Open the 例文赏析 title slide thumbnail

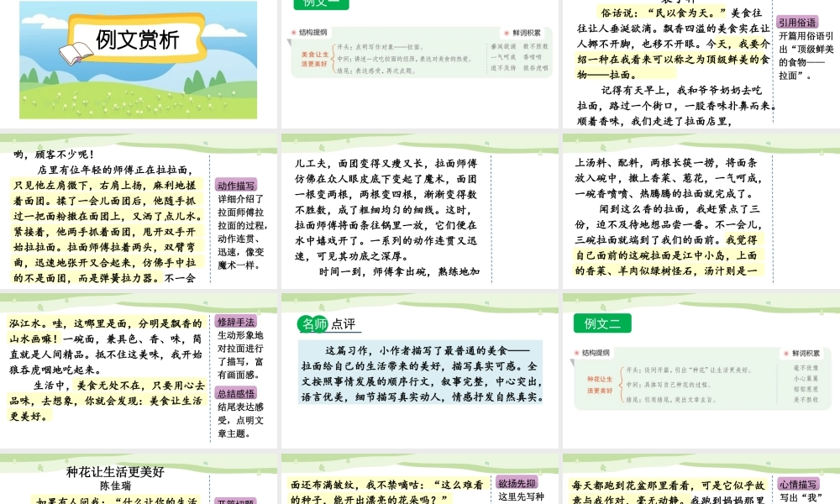(139, 60)
